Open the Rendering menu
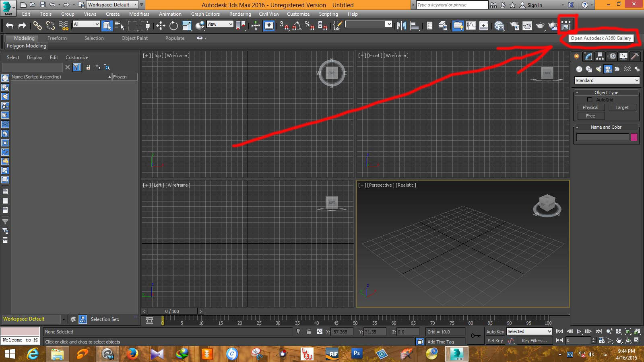The height and width of the screenshot is (362, 644). [240, 14]
